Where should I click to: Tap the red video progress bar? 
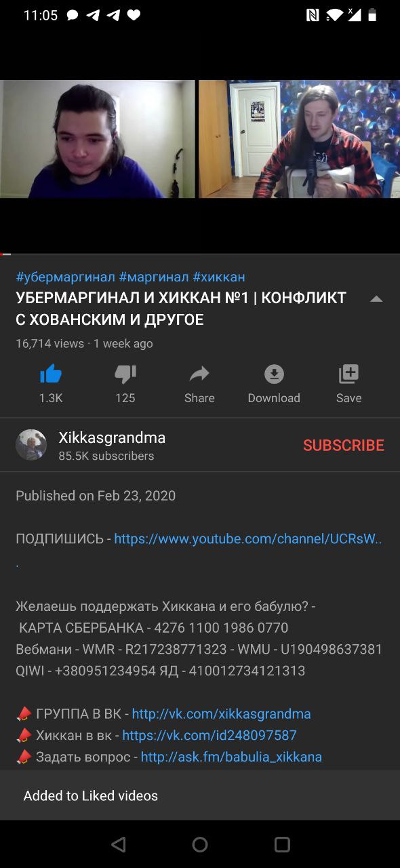coord(5,254)
